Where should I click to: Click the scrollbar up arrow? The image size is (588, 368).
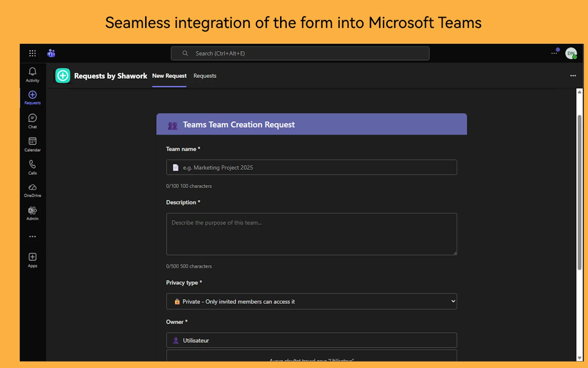(580, 92)
